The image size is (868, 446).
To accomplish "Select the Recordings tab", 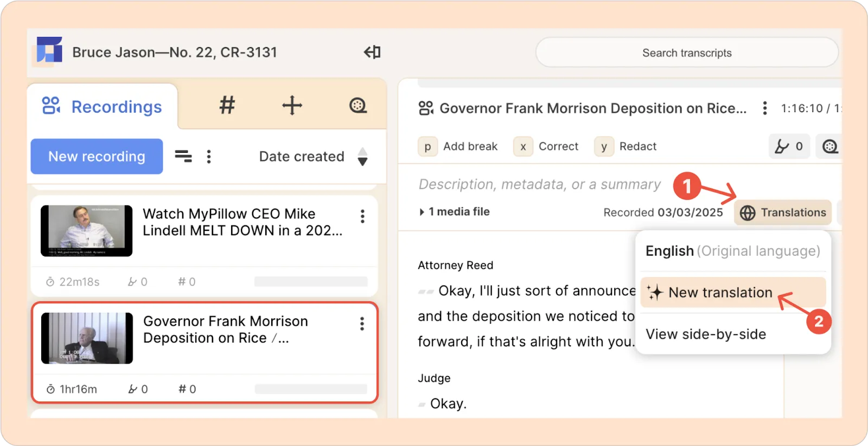I will coord(103,107).
